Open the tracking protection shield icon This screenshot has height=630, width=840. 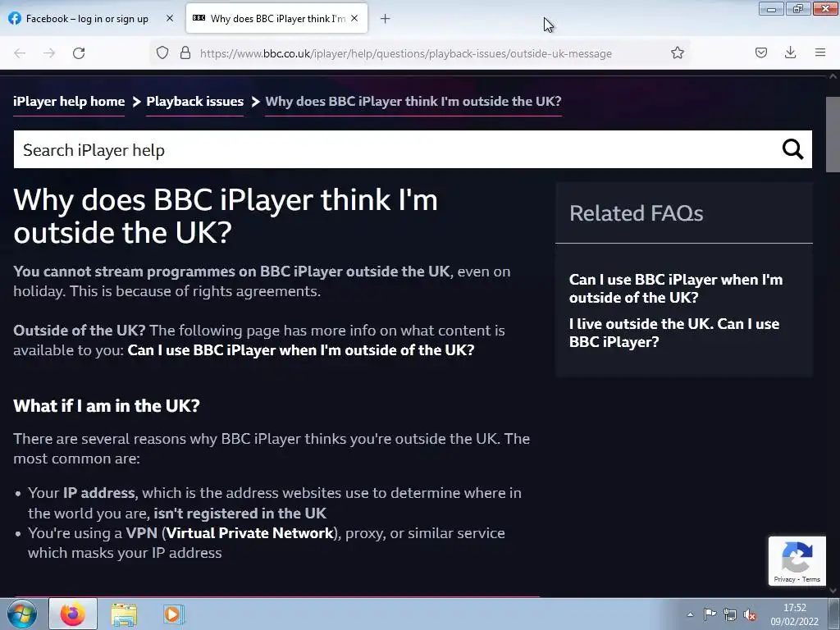[x=162, y=52]
